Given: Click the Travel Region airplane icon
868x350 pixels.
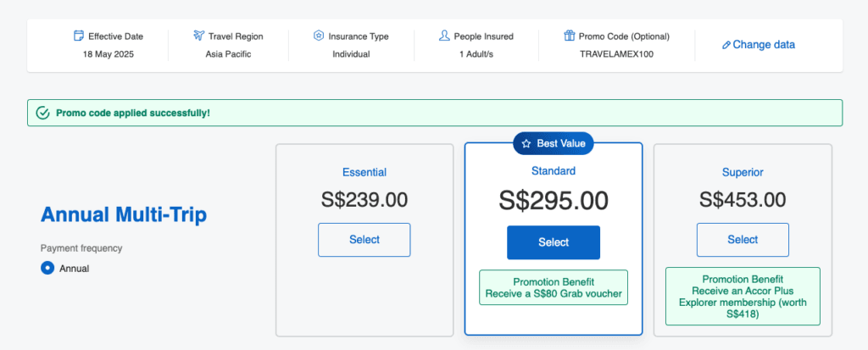Looking at the screenshot, I should tap(198, 36).
